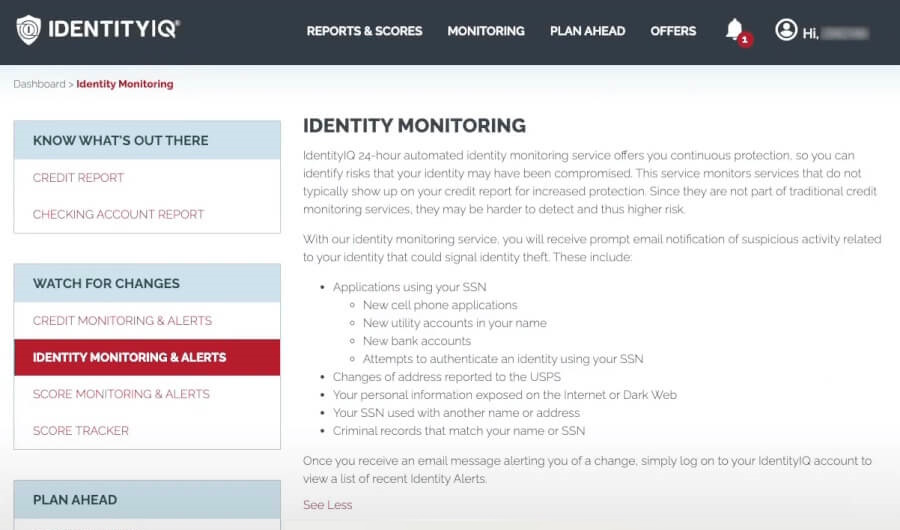Open the Offers menu
Viewport: 900px width, 530px height.
(673, 31)
